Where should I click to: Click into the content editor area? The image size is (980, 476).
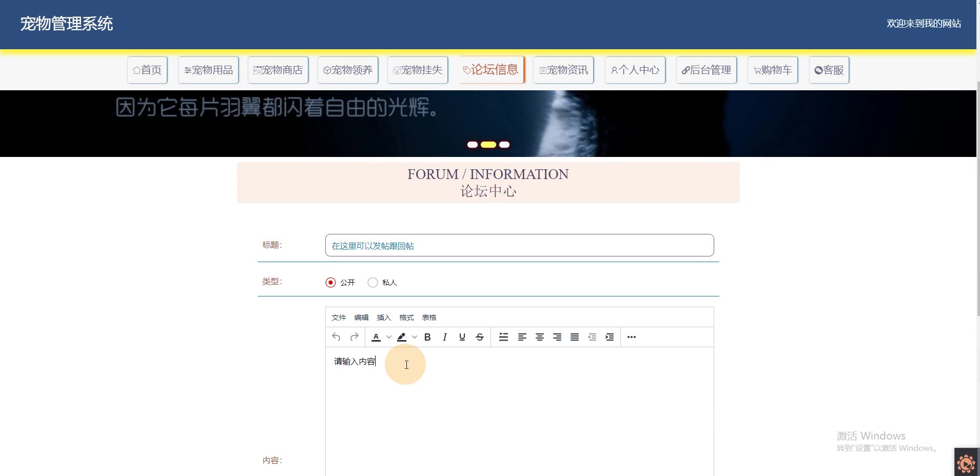519,411
